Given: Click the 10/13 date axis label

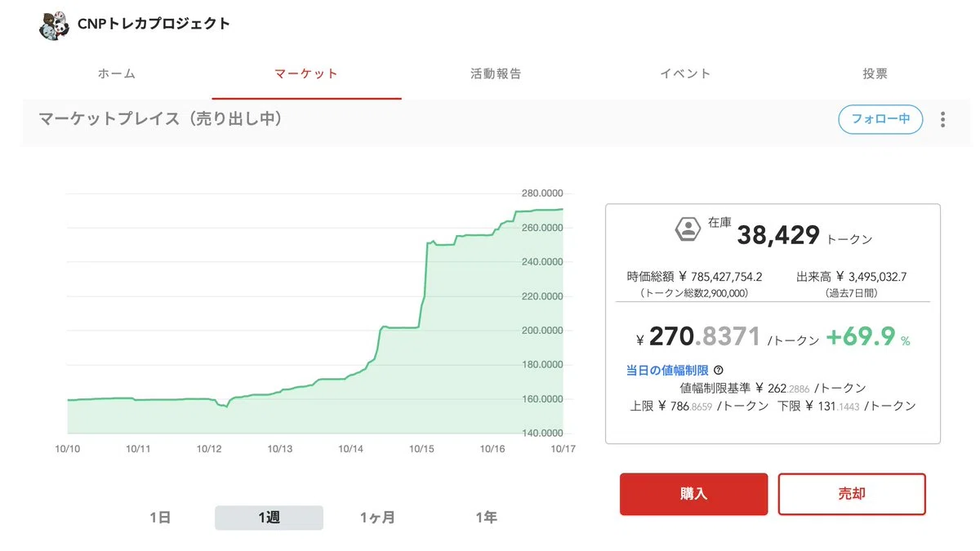Looking at the screenshot, I should click(280, 449).
